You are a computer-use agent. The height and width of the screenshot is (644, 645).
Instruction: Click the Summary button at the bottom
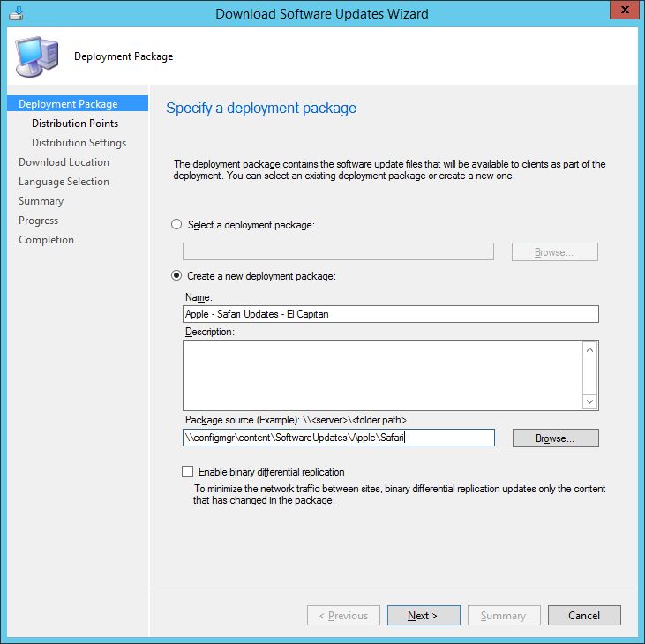tap(504, 615)
